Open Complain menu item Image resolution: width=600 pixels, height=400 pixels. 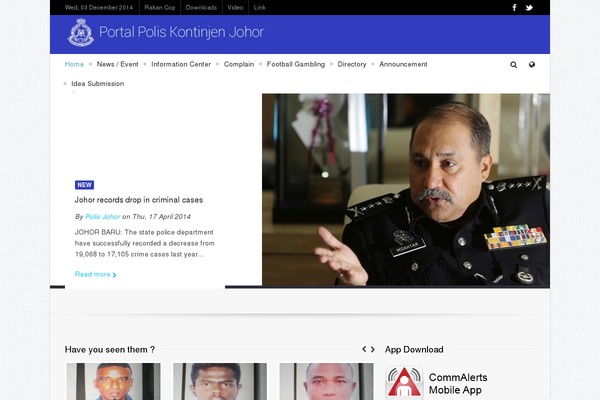tap(239, 64)
